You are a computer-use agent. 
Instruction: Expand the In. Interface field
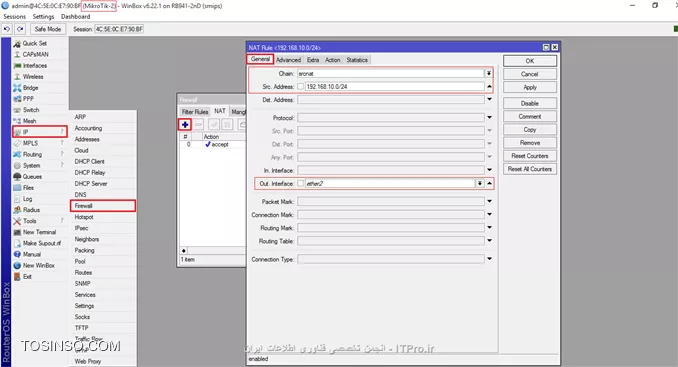(x=489, y=170)
